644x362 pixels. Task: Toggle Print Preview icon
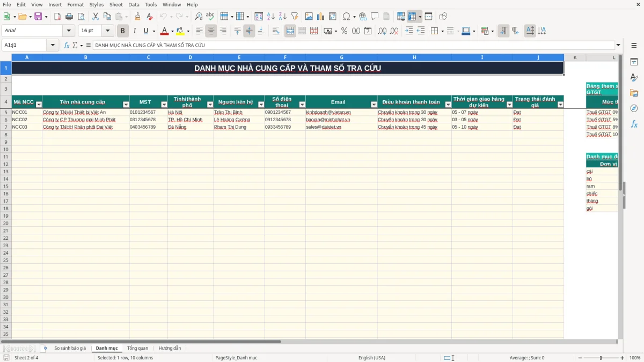click(x=81, y=17)
